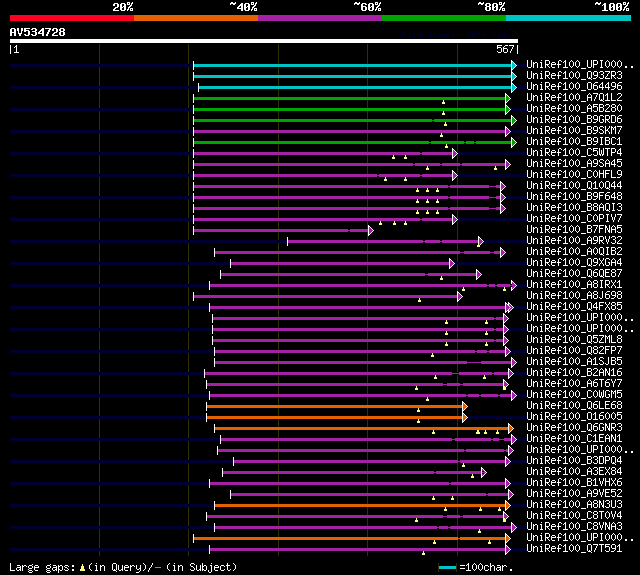Select the hit named UniRef100_Q4FX85
Image resolution: width=640 pixels, height=575 pixels.
click(x=574, y=307)
